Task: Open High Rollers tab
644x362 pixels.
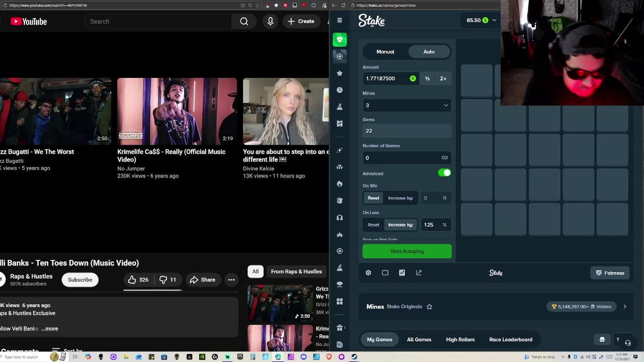Action: click(460, 340)
